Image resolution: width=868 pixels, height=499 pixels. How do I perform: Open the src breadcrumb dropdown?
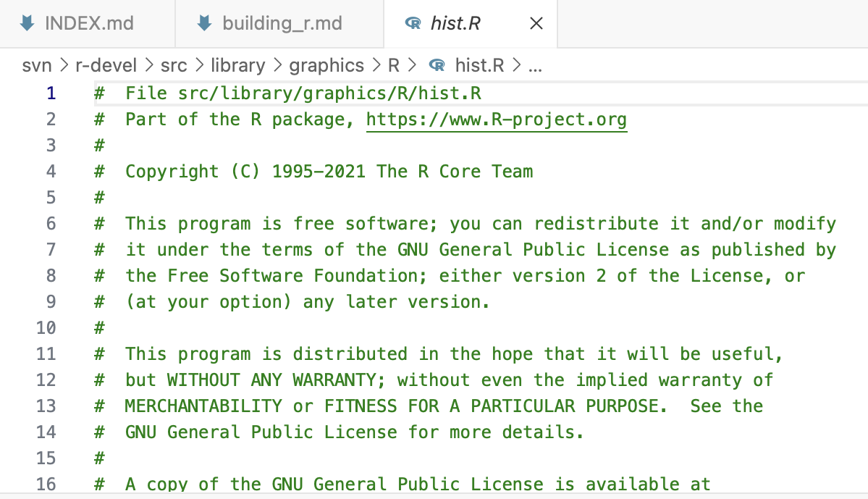click(x=174, y=66)
